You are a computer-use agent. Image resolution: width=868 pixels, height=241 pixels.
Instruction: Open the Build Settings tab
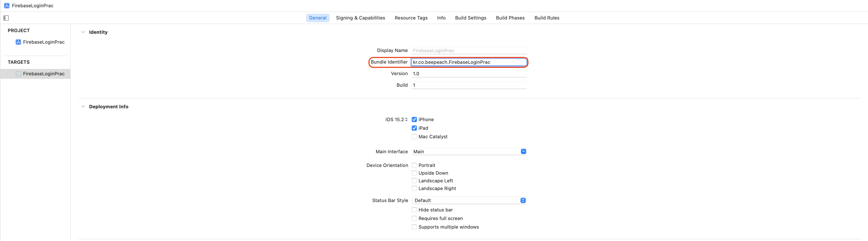click(x=470, y=18)
